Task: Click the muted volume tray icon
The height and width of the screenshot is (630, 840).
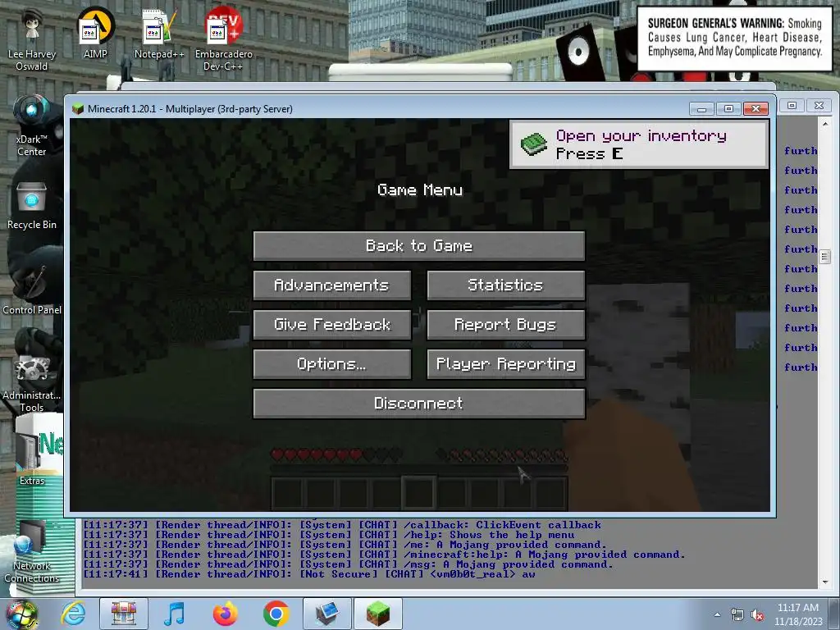Action: (x=757, y=615)
